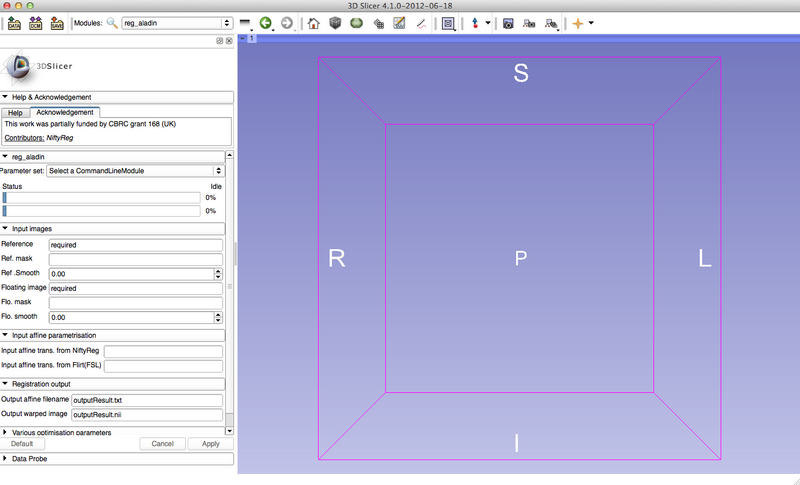This screenshot has width=800, height=485.
Task: Open the screenshot capture camera icon
Action: click(x=508, y=22)
